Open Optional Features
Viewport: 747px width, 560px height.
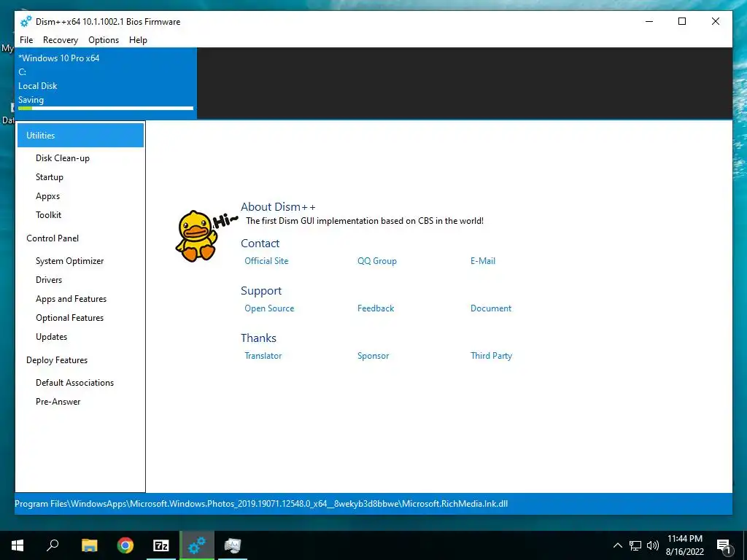[x=69, y=318]
